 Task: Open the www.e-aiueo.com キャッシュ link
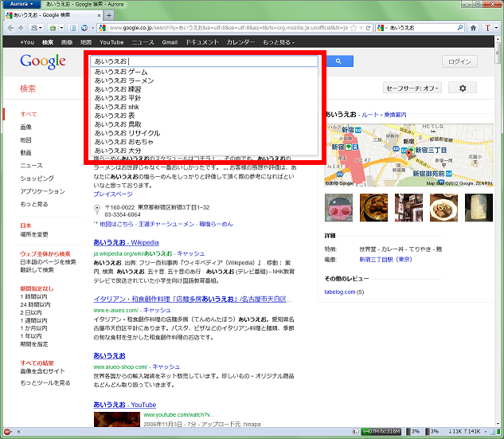tap(157, 311)
